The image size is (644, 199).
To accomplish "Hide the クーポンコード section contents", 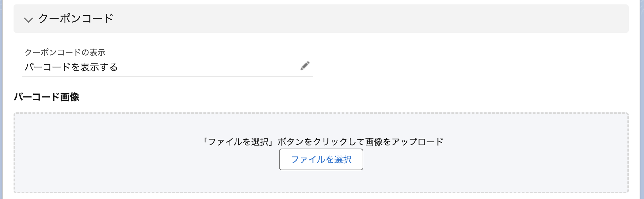I will pos(28,20).
